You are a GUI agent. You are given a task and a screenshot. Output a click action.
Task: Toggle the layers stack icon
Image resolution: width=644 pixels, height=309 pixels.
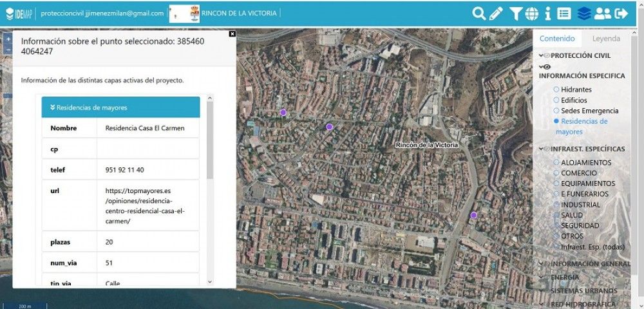583,13
